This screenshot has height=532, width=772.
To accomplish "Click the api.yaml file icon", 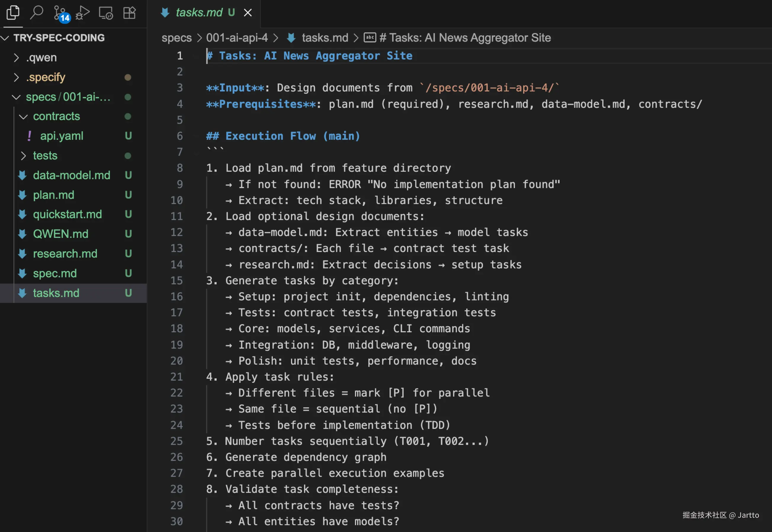I will 29,136.
